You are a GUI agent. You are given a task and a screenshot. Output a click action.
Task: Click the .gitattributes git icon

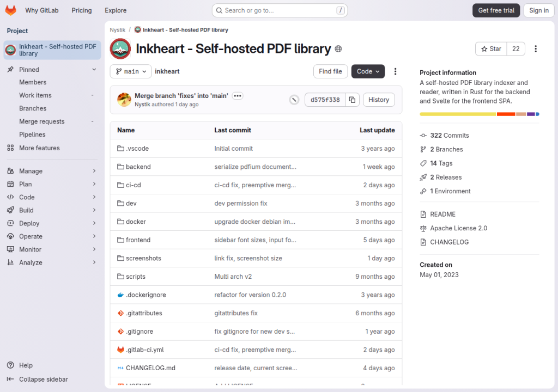click(120, 313)
